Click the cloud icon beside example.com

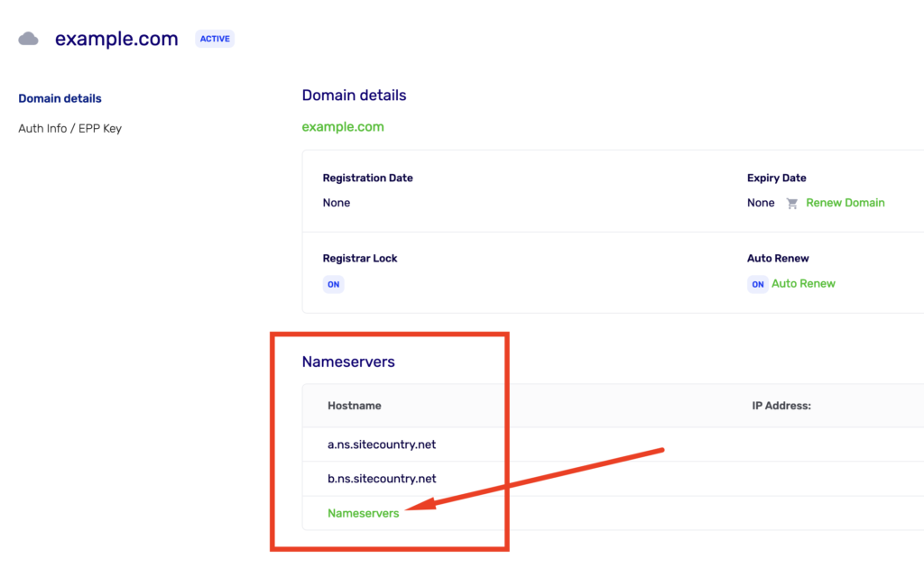[28, 39]
